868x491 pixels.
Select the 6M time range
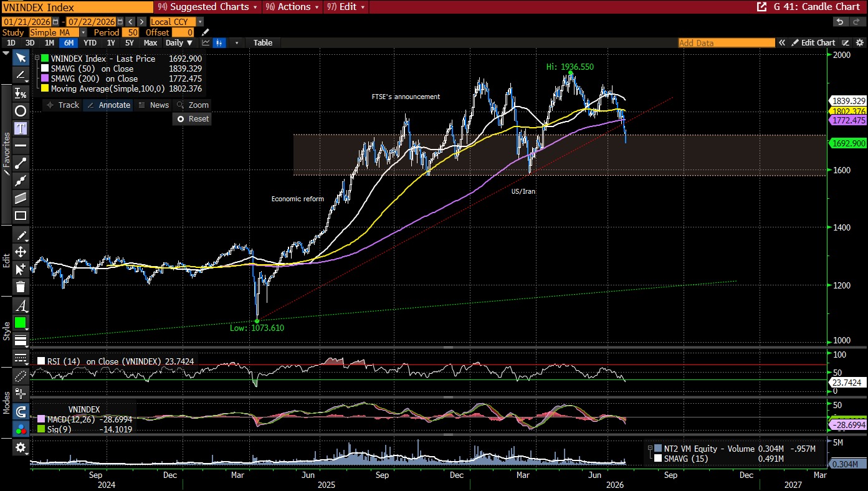tap(69, 43)
